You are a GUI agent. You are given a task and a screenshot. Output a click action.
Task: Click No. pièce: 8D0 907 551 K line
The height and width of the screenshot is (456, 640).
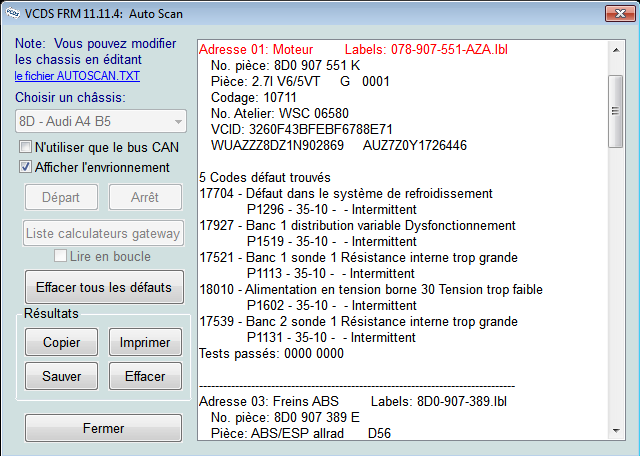coord(285,65)
